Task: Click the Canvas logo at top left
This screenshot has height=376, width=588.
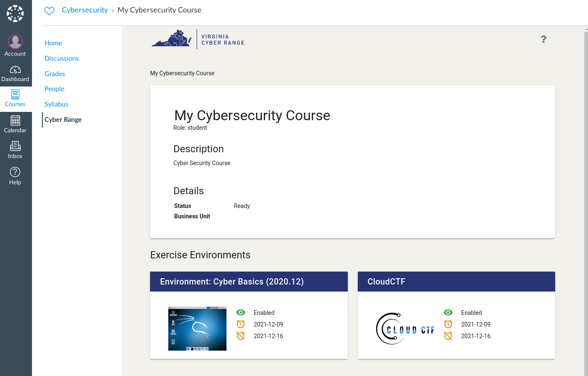Action: [x=15, y=13]
